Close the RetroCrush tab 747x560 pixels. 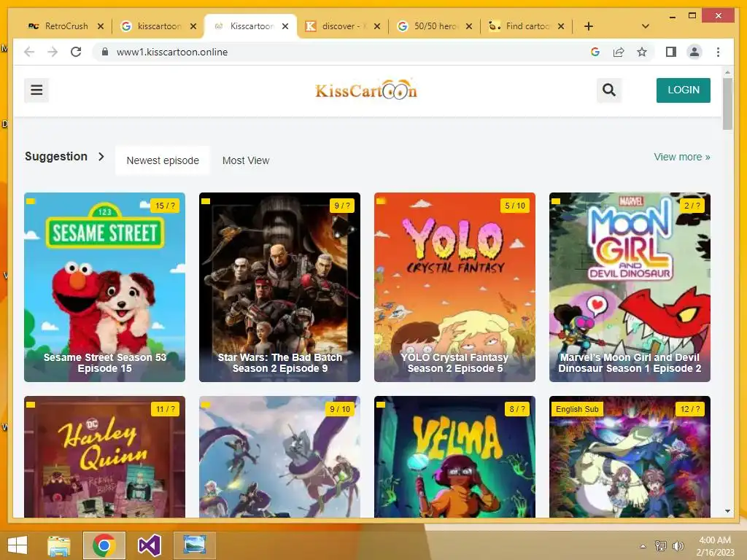coord(101,26)
